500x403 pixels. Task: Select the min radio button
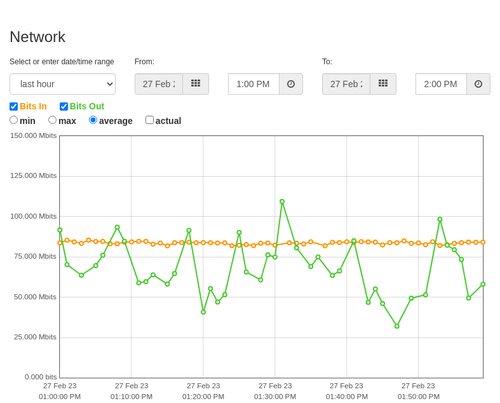[x=14, y=120]
